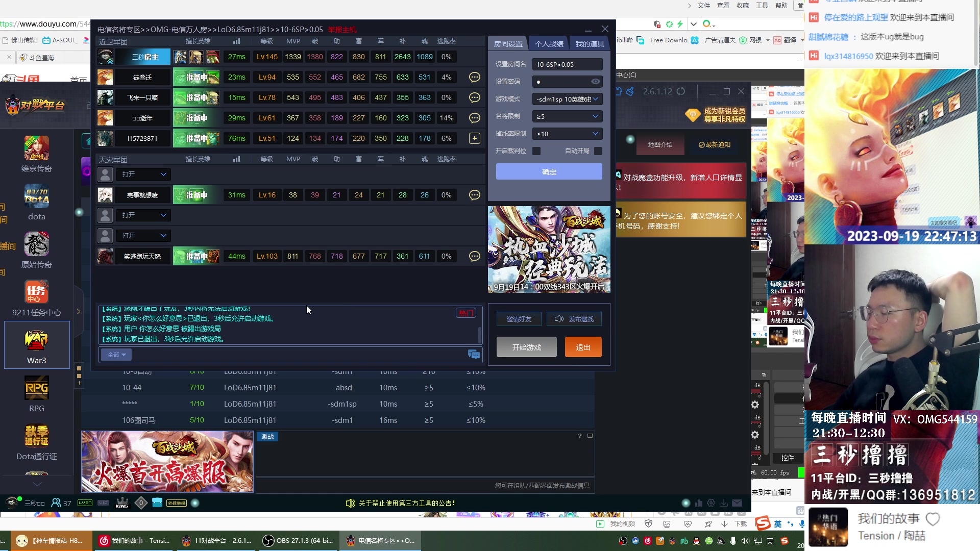This screenshot has width=980, height=551.
Task: Enable 开启裁判位 checkbox
Action: [536, 151]
